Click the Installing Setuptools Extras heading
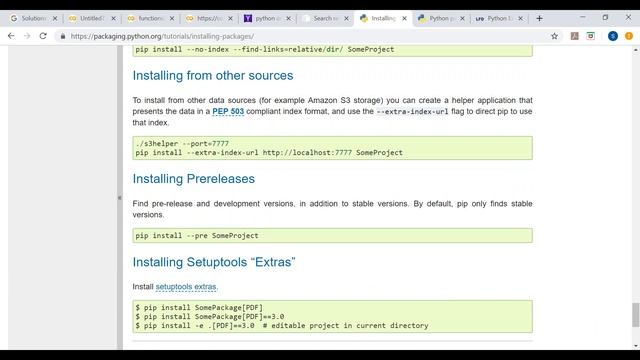Image resolution: width=640 pixels, height=360 pixels. [214, 262]
